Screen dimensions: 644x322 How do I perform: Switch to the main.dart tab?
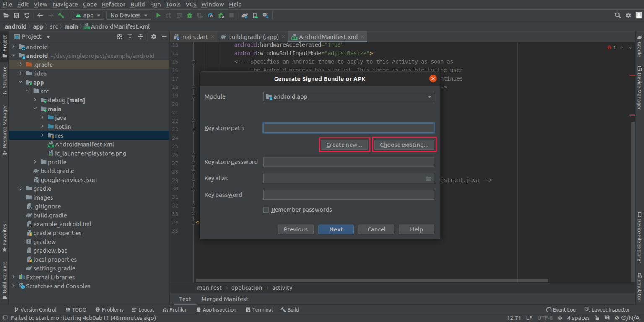tap(194, 37)
